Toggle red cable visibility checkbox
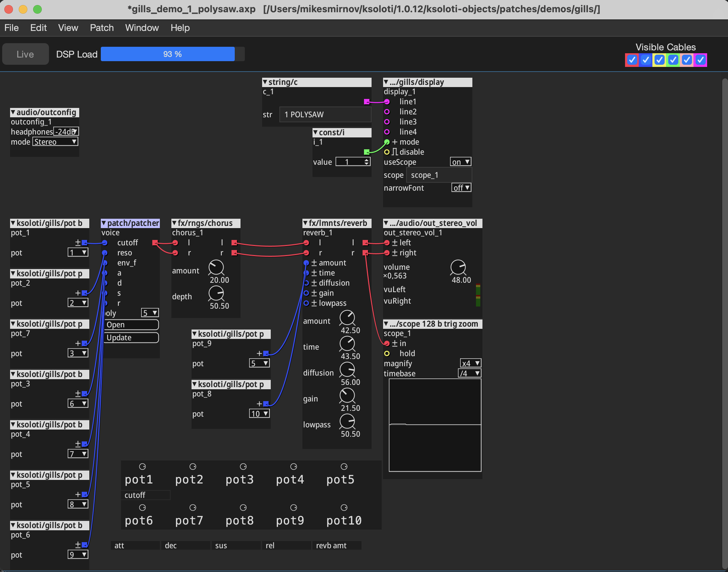Screen dimensions: 728x572 click(x=632, y=60)
